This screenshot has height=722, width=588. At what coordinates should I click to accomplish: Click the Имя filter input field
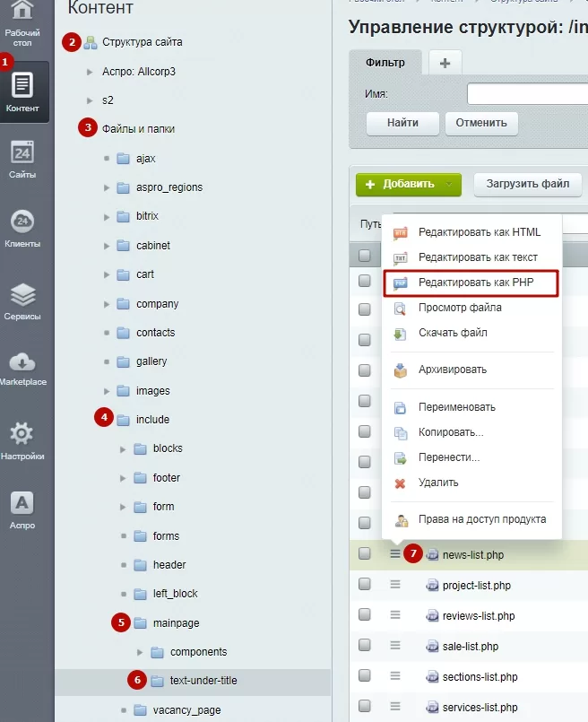[x=527, y=94]
